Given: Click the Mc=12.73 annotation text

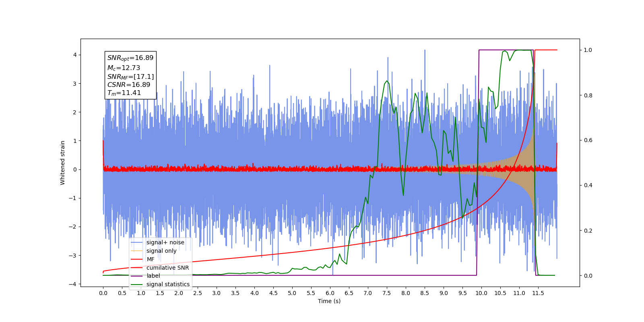Looking at the screenshot, I should tap(124, 68).
